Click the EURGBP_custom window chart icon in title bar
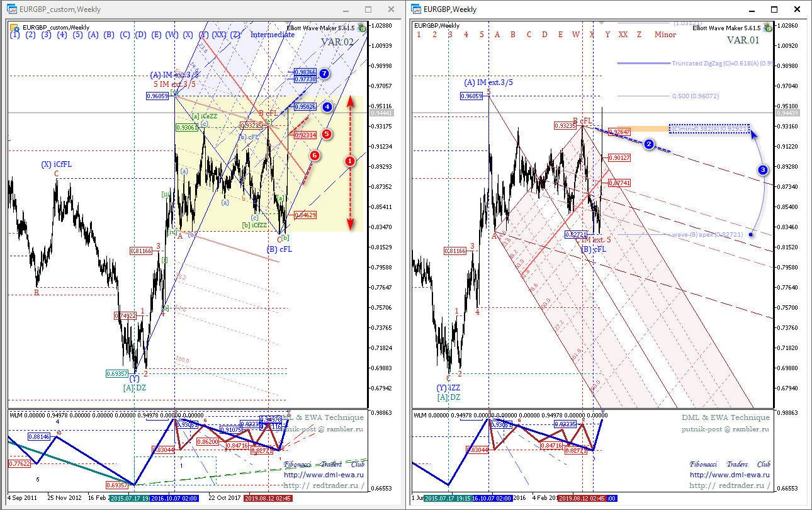This screenshot has height=510, width=812. [12, 9]
